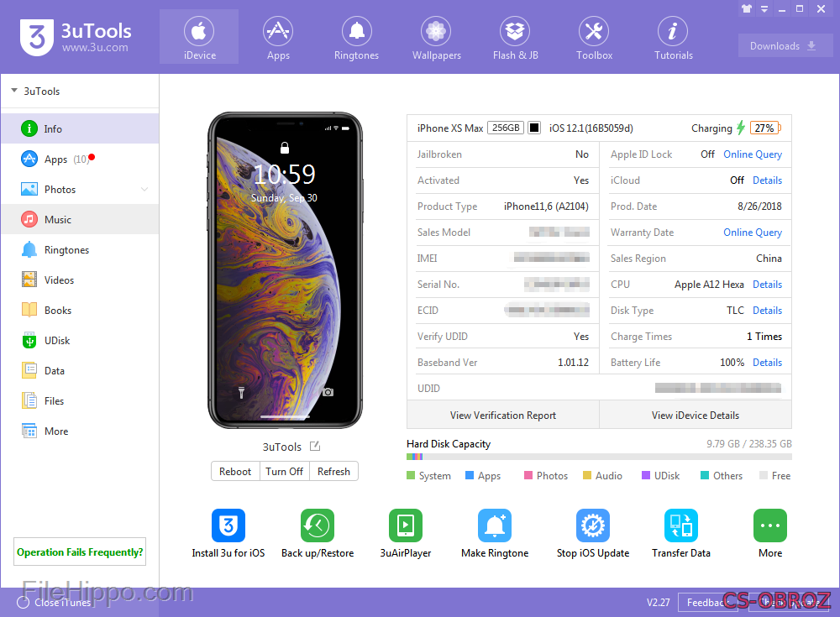Viewport: 840px width, 617px height.
Task: Launch 3uAirPlayer
Action: (406, 525)
